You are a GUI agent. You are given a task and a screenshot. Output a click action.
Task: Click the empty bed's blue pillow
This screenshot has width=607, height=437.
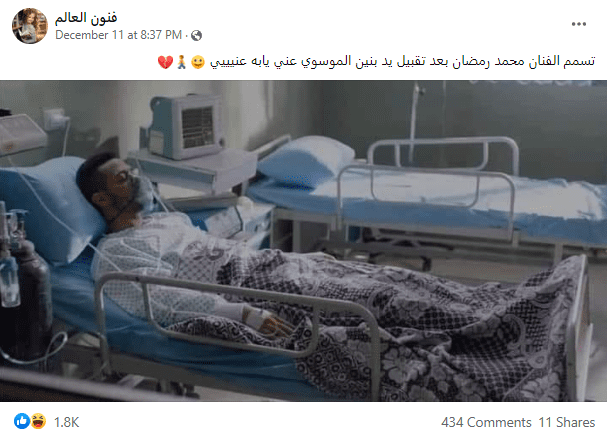[x=306, y=159]
